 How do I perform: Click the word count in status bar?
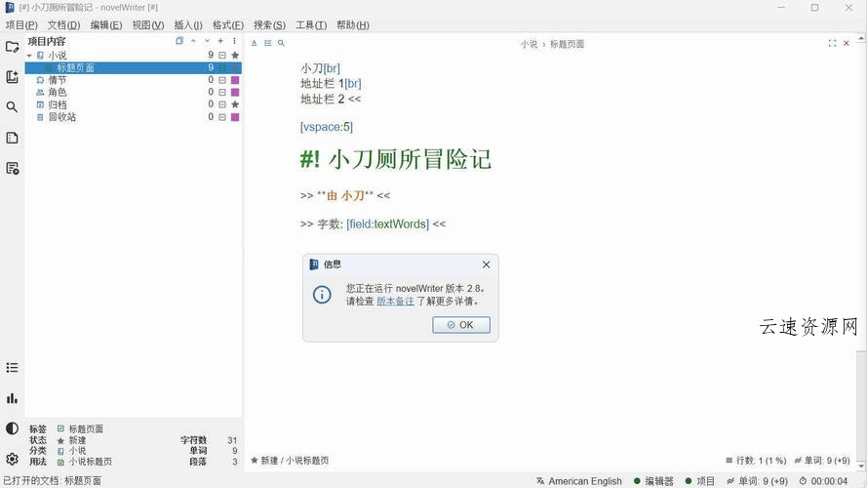pyautogui.click(x=757, y=481)
